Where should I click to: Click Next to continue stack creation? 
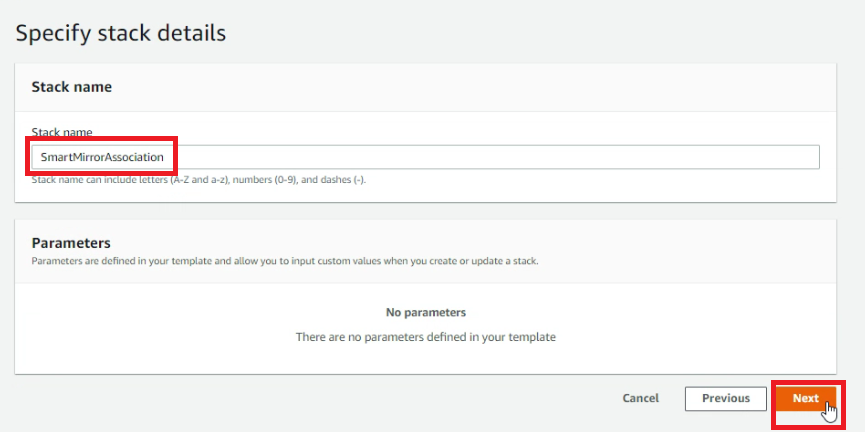point(806,398)
